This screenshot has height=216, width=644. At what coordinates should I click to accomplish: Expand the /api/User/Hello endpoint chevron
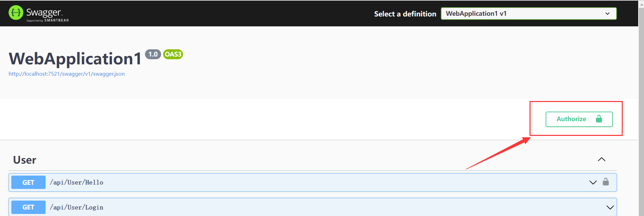(593, 182)
